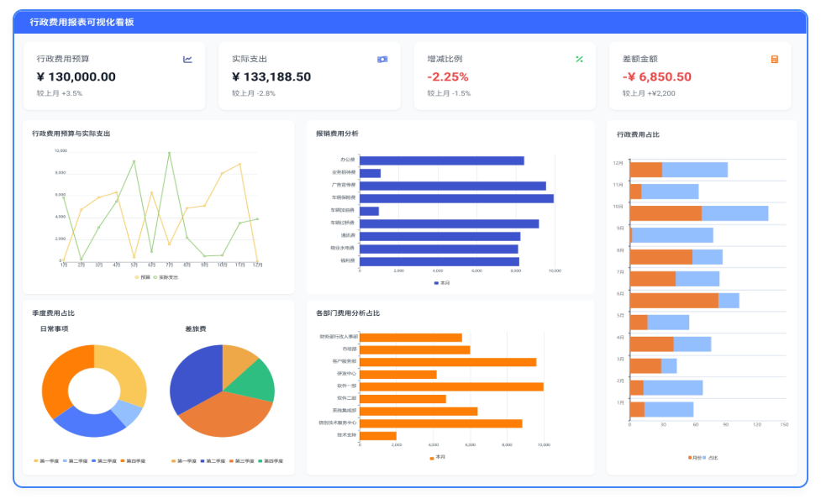Click the orange calculator icon on 差额金额 card
This screenshot has width=821, height=504.
point(774,60)
